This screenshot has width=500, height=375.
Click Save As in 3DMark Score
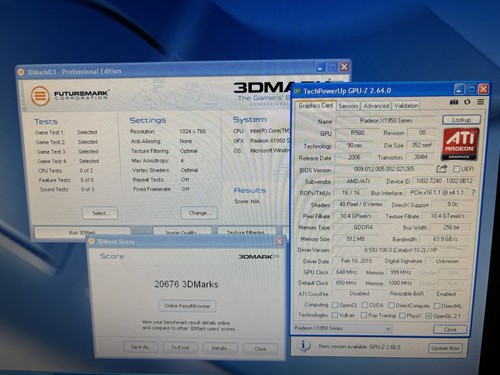click(x=140, y=347)
